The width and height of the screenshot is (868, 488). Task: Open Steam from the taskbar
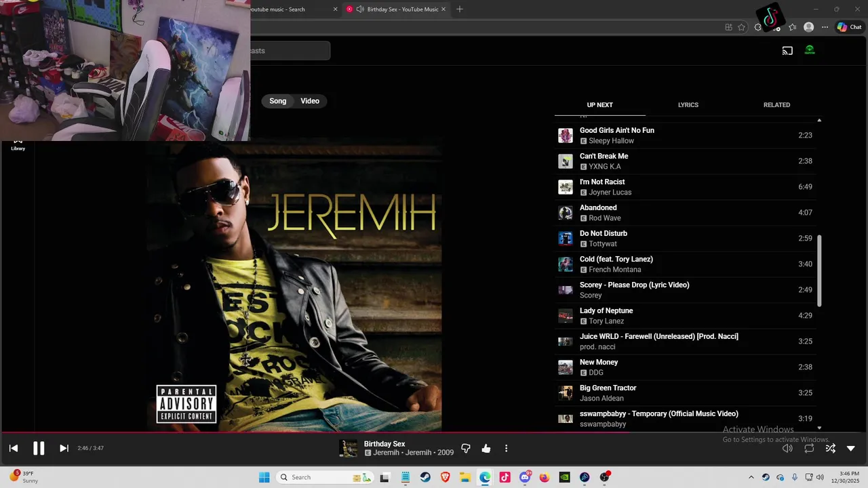coord(425,477)
